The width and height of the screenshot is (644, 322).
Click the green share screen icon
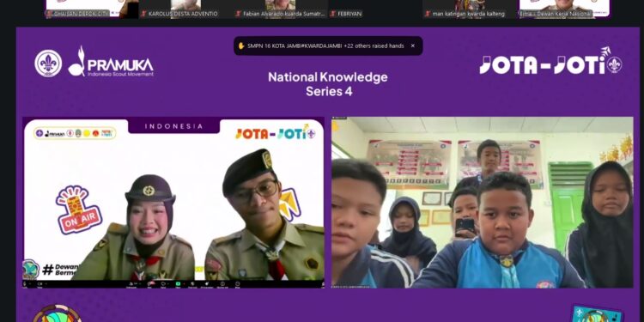(178, 284)
